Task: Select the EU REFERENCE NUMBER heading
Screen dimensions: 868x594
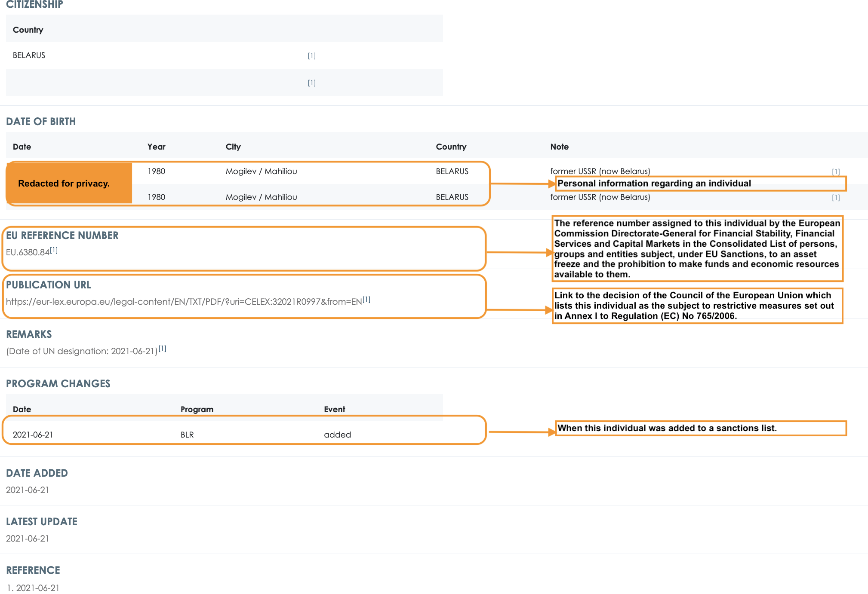Action: 62,236
